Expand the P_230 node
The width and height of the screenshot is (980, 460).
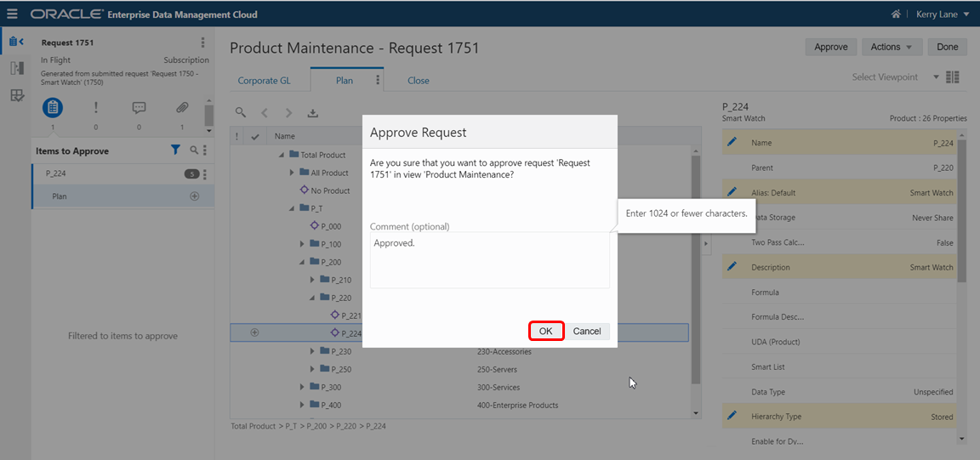pyautogui.click(x=313, y=351)
